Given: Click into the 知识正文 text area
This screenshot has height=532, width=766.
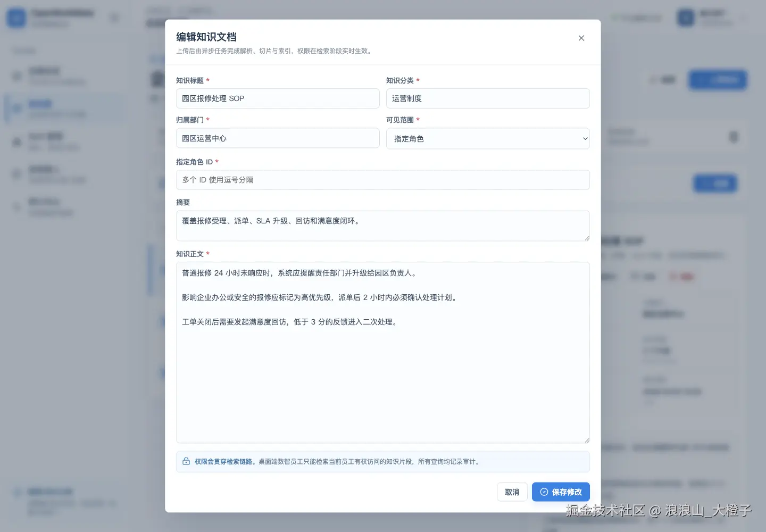Looking at the screenshot, I should (383, 352).
